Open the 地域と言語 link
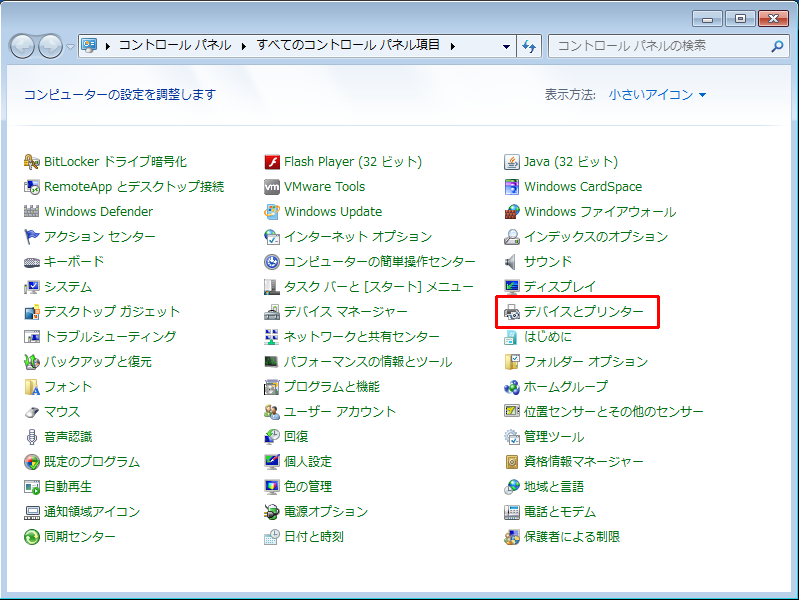 pyautogui.click(x=554, y=487)
